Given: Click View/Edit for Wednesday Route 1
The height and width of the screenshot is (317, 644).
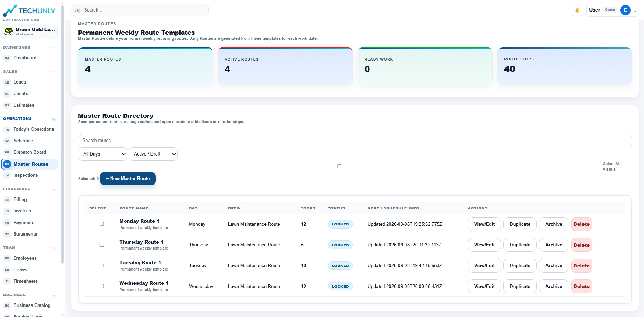Looking at the screenshot, I should tap(484, 286).
